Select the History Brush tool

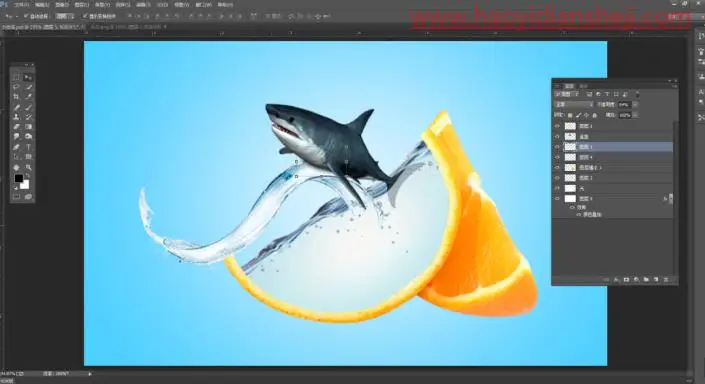(28, 117)
